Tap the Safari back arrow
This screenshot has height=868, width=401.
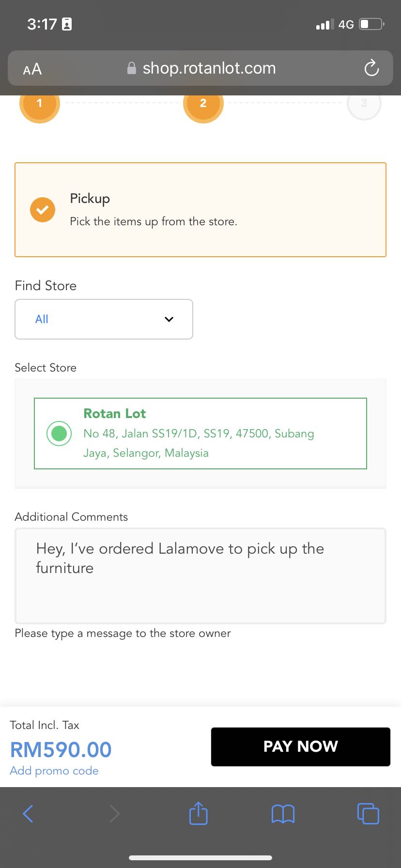tap(28, 814)
